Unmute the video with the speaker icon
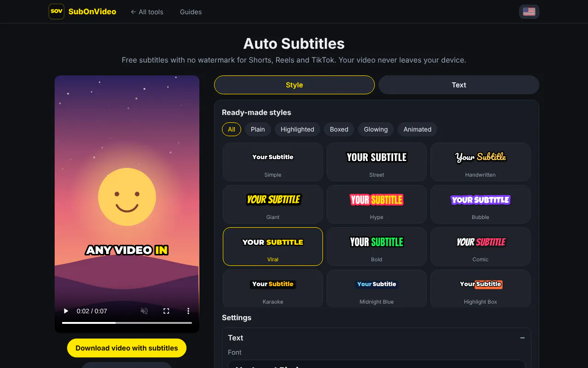The image size is (588, 368). coord(144,311)
